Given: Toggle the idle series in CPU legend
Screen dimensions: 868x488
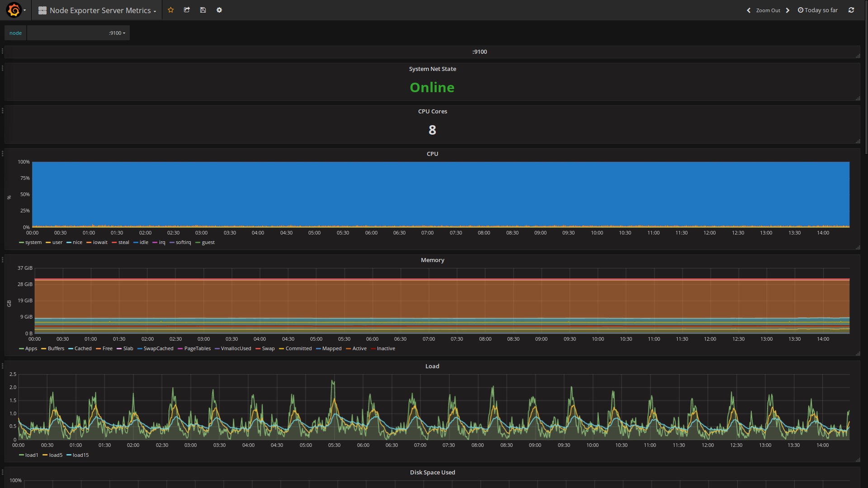Looking at the screenshot, I should (144, 243).
